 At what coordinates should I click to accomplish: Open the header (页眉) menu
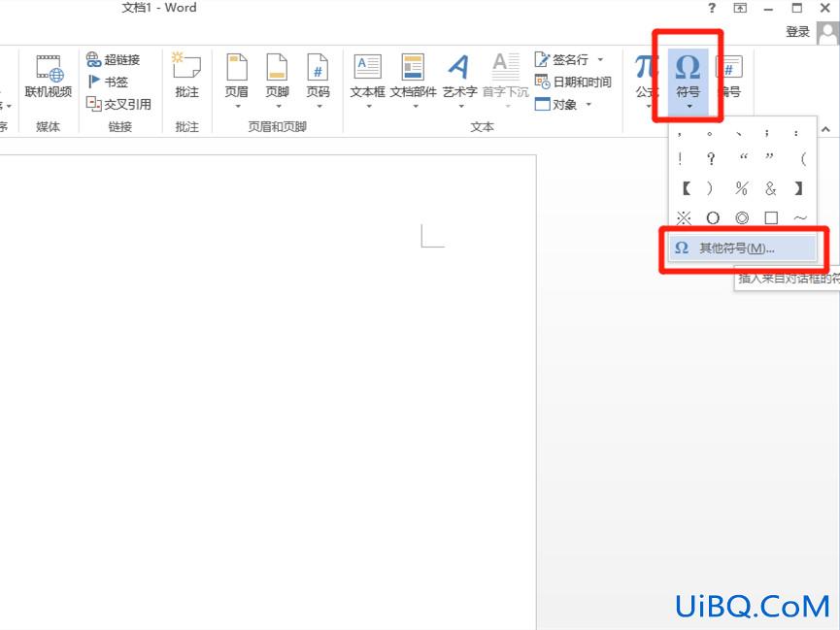coord(237,80)
